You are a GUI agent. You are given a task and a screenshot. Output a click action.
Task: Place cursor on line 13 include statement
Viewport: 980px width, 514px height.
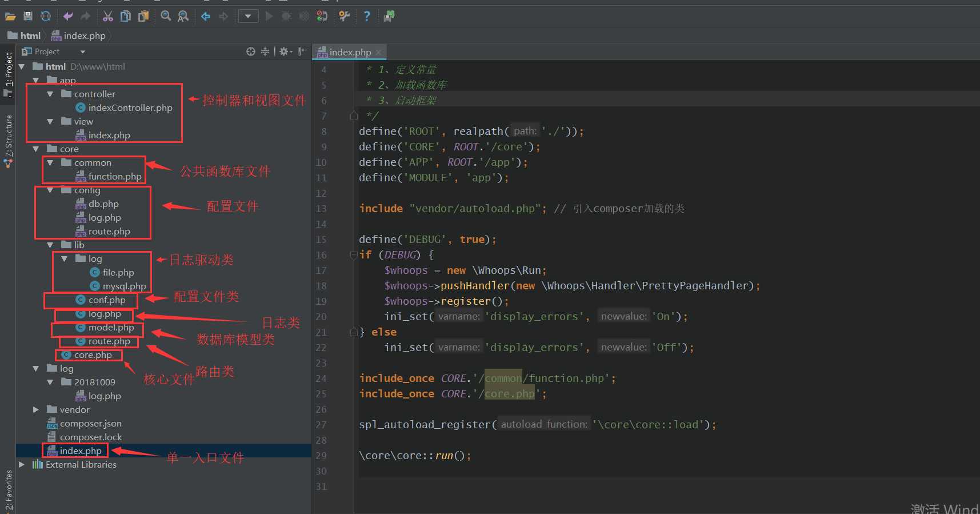(x=453, y=209)
